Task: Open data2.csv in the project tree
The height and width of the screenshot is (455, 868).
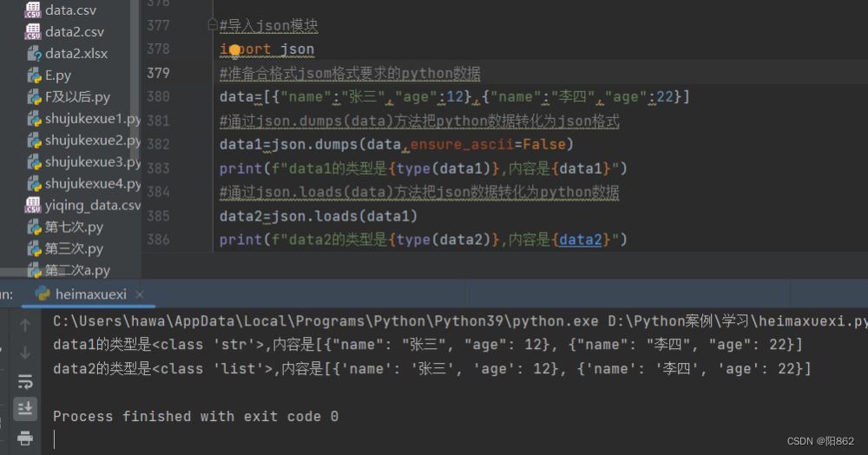Action: click(75, 31)
